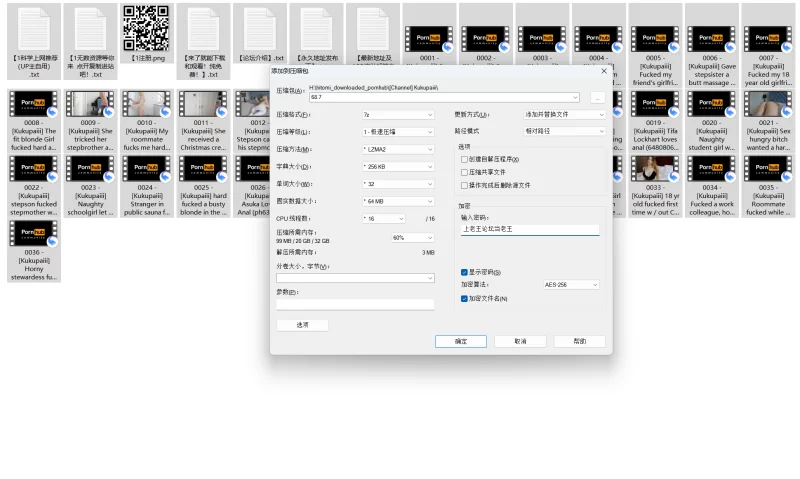
Task: Click the password input field
Action: click(x=529, y=229)
